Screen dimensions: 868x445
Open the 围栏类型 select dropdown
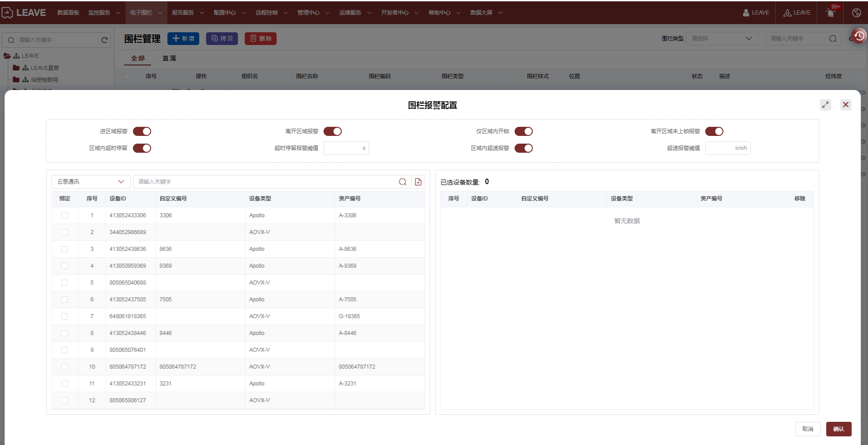pyautogui.click(x=722, y=39)
